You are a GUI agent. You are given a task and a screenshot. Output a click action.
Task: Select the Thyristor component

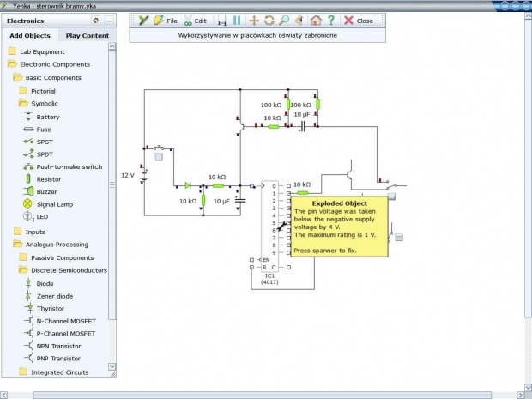click(44, 308)
